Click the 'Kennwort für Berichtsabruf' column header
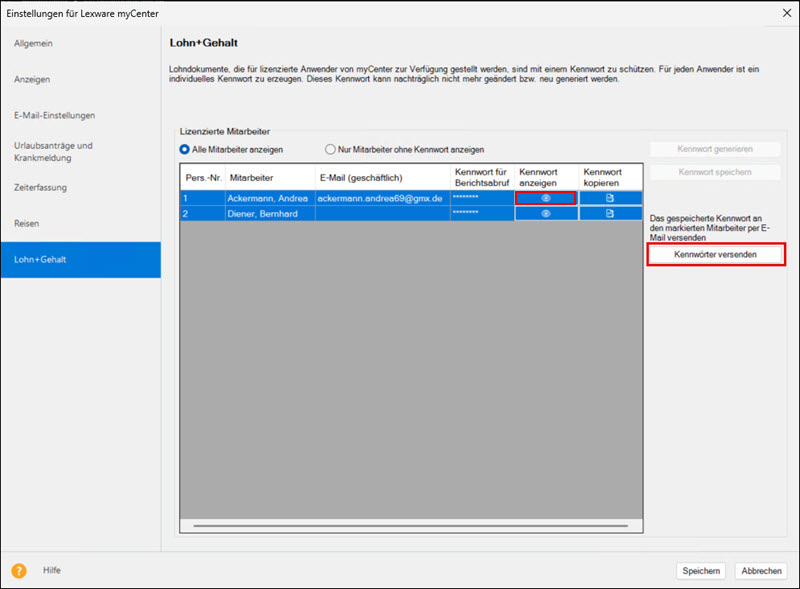Screen dimensions: 800x589 point(482,178)
